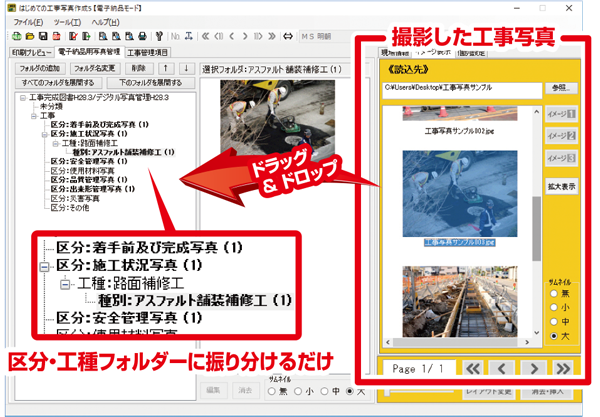The width and height of the screenshot is (600, 417).
Task: Select the 中 thumbnail size in yellow panel
Action: 551,323
